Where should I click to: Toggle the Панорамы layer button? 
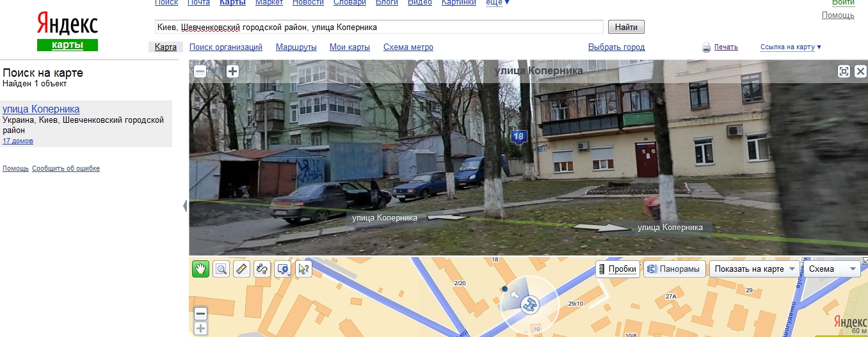674,269
